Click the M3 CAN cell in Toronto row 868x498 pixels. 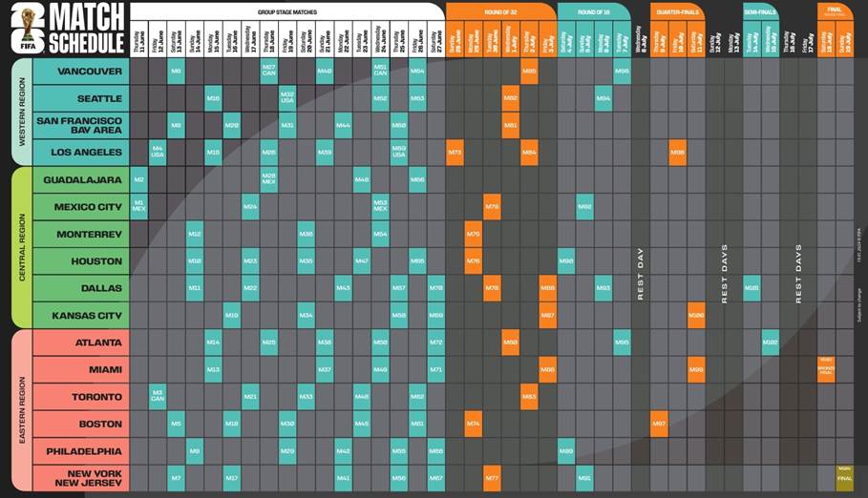(158, 397)
